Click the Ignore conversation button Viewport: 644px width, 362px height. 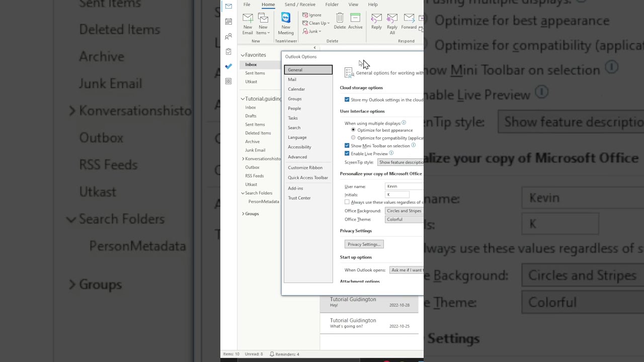coord(312,15)
